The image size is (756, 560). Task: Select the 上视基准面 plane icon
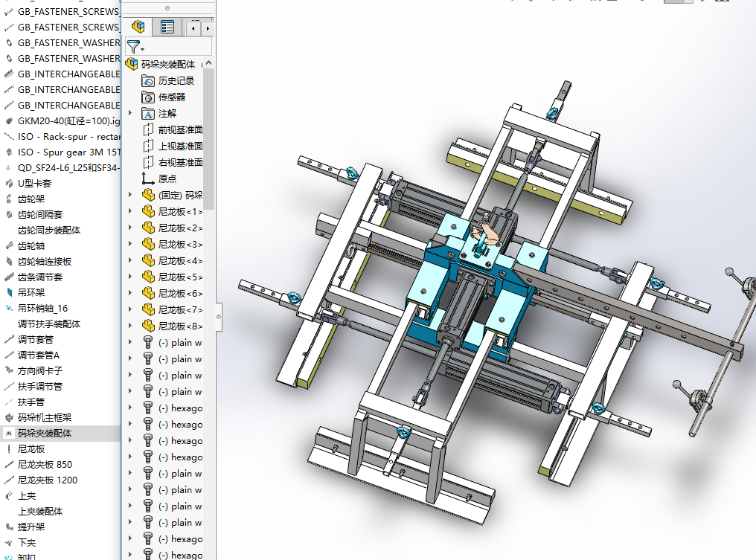148,146
